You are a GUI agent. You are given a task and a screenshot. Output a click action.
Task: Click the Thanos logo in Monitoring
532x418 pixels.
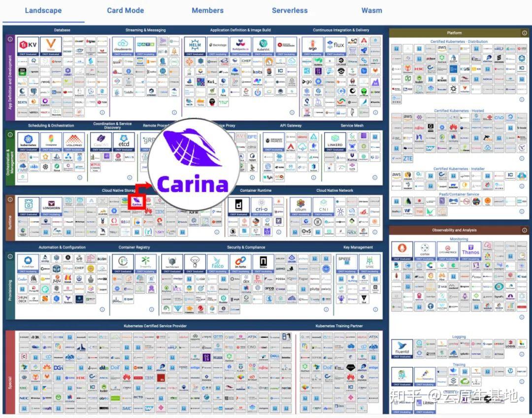[470, 249]
